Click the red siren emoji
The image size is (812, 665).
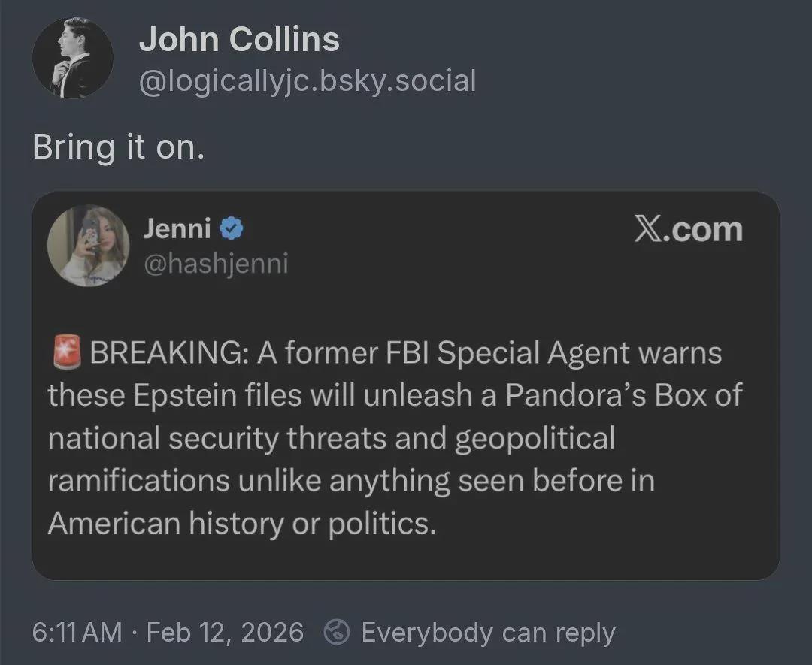click(68, 353)
